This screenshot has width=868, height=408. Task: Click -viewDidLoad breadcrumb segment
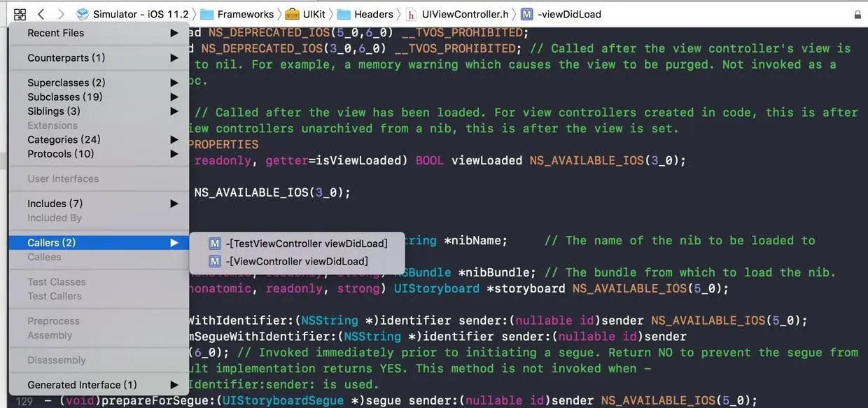(x=569, y=14)
